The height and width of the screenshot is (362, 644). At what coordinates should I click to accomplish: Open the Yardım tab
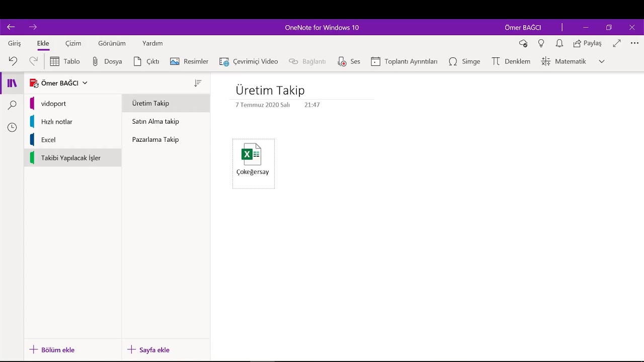(x=152, y=43)
